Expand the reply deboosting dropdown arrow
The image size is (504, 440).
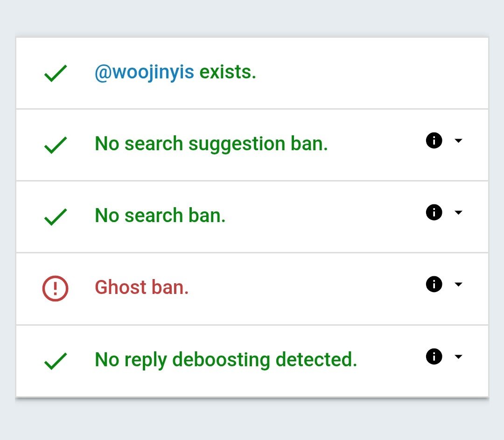coord(458,356)
